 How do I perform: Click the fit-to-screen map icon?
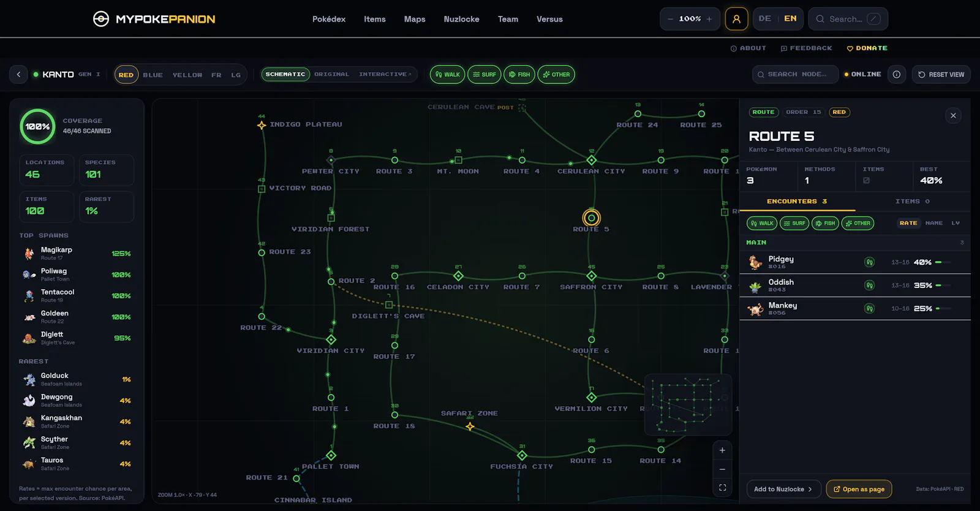[722, 488]
